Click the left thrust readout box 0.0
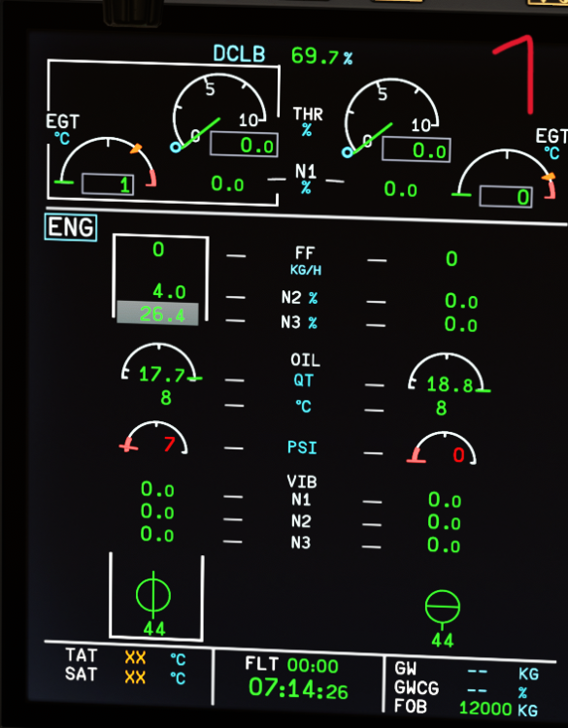The height and width of the screenshot is (728, 568). 245,145
